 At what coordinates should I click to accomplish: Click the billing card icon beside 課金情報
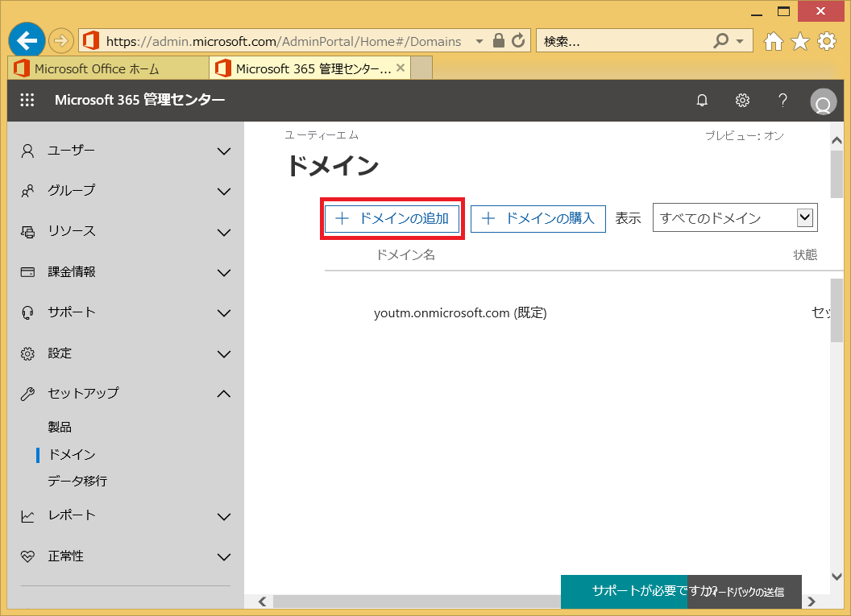pos(27,272)
